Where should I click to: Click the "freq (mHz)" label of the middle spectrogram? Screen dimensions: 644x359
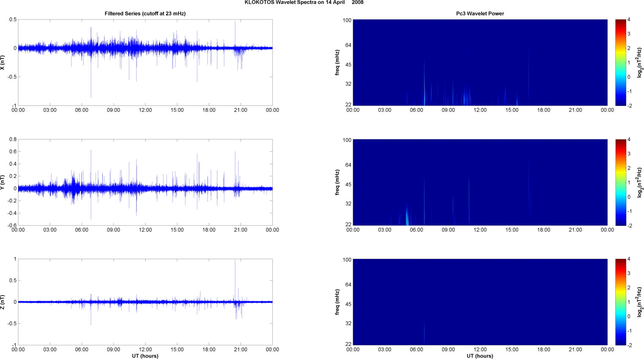pyautogui.click(x=338, y=182)
